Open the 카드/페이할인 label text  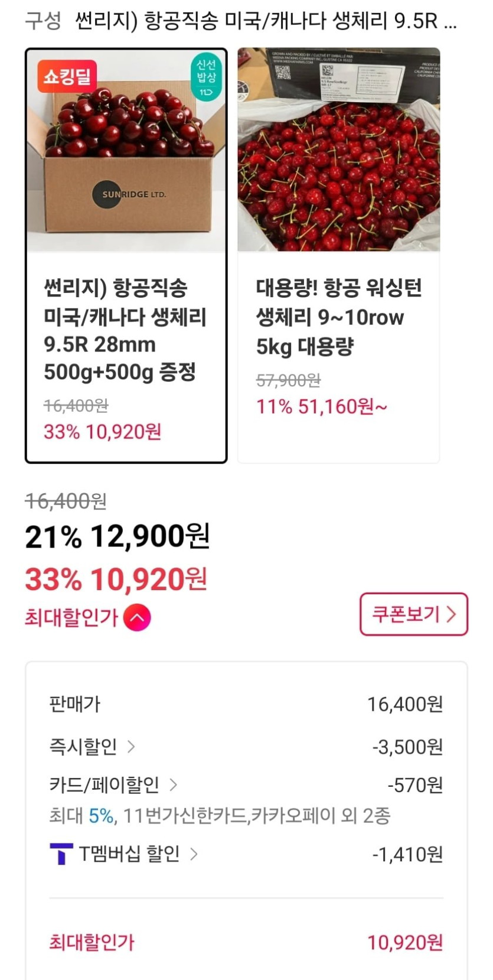coord(105,785)
